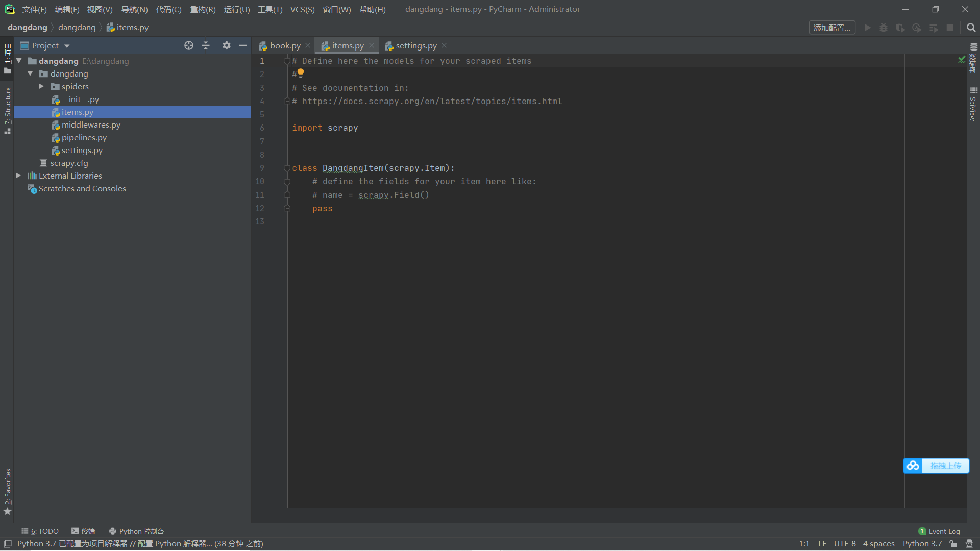Hide the Project panel with minus icon
The height and width of the screenshot is (551, 980).
coord(243,45)
